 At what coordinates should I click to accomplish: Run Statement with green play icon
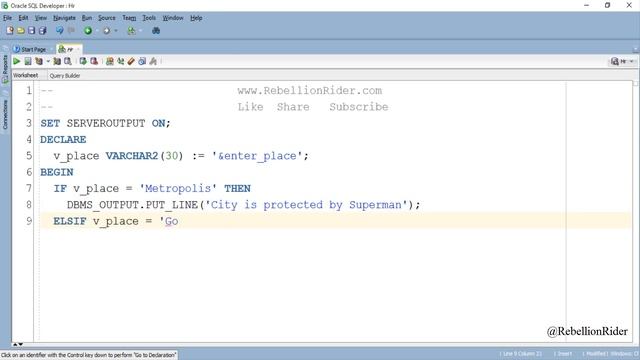(x=16, y=61)
